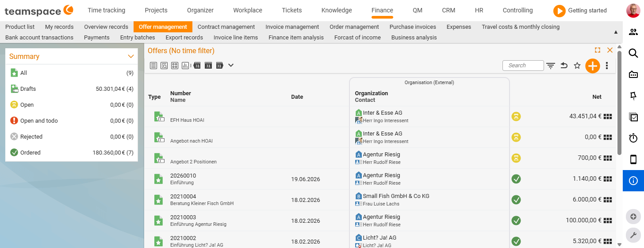Open the inbox tray icon in right sidebar
Viewport: 644px width, 248px height.
633,74
